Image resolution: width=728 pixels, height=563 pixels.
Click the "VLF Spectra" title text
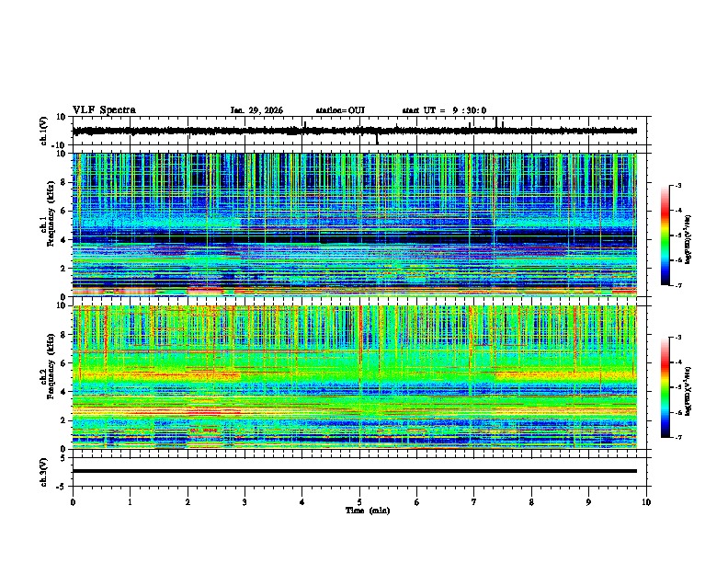[x=104, y=110]
